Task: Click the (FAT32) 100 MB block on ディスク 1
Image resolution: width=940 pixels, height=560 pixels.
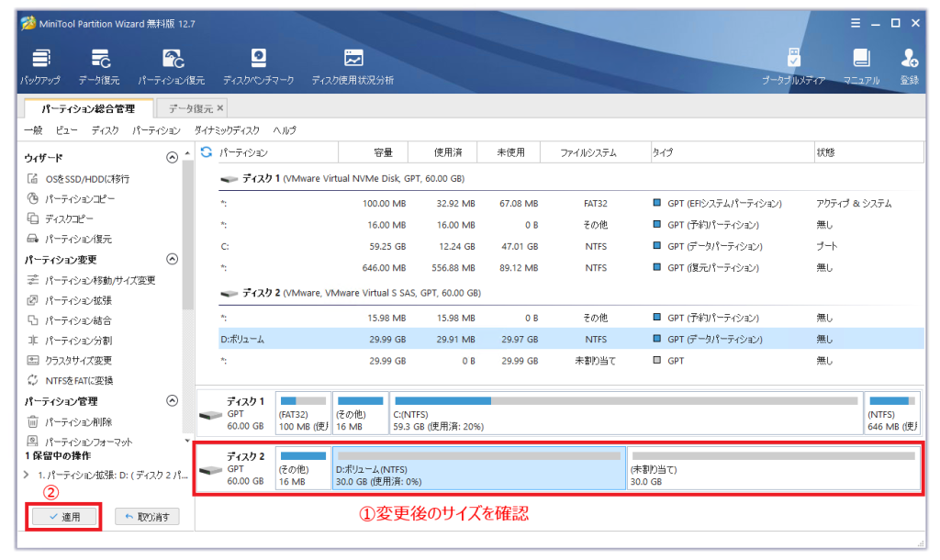Action: click(x=303, y=413)
